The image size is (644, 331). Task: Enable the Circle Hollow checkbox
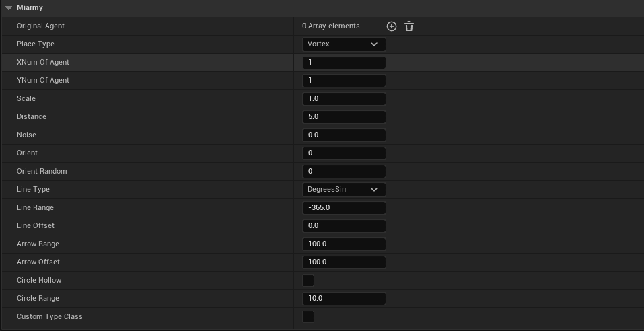tap(308, 281)
